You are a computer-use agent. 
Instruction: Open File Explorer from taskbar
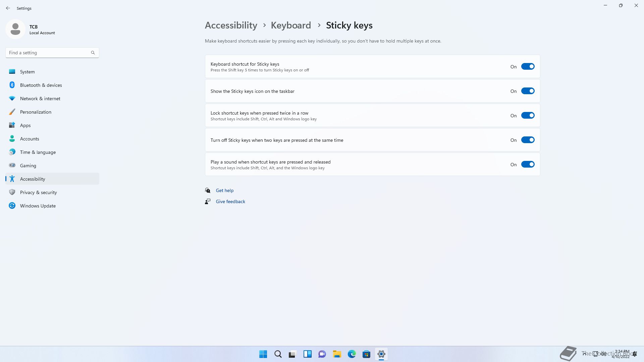(x=337, y=354)
